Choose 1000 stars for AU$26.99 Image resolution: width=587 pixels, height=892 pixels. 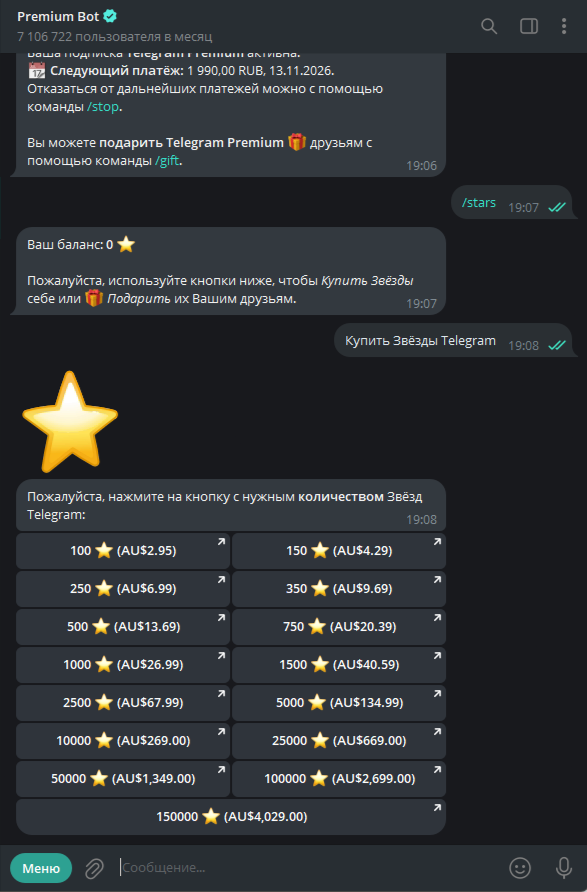123,664
